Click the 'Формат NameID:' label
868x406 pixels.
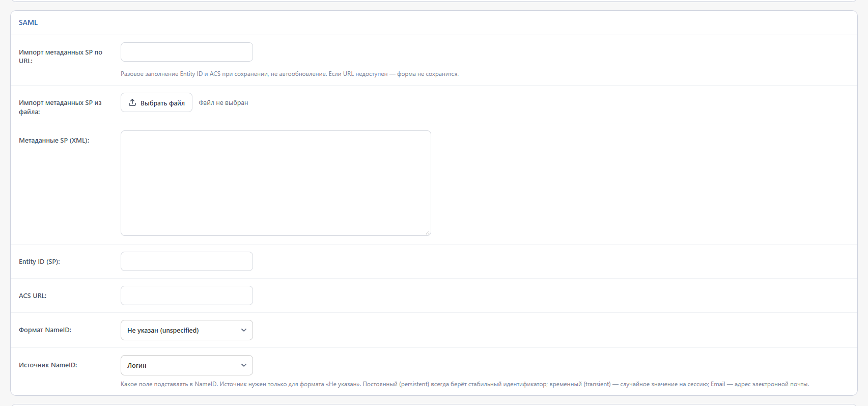45,330
